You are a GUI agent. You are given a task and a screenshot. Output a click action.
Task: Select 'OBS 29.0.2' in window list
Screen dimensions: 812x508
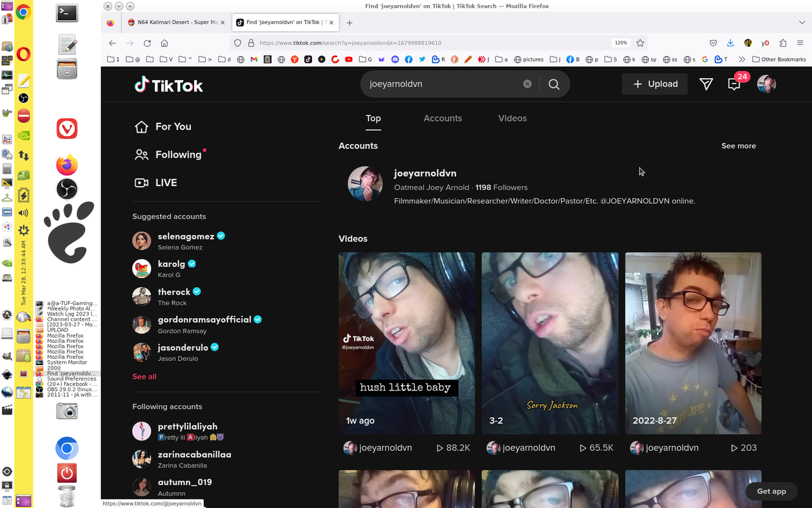click(x=67, y=389)
